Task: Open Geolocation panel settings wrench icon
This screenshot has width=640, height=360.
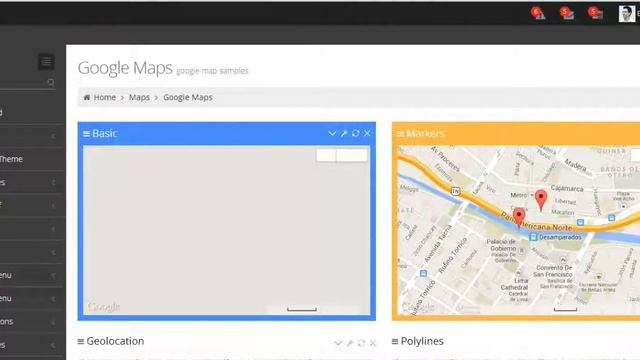Action: [x=350, y=343]
